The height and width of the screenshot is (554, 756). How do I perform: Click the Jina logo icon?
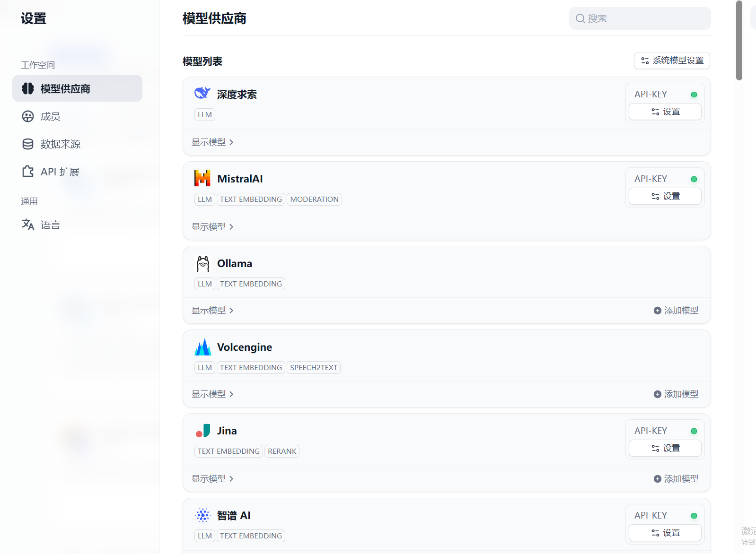click(202, 431)
